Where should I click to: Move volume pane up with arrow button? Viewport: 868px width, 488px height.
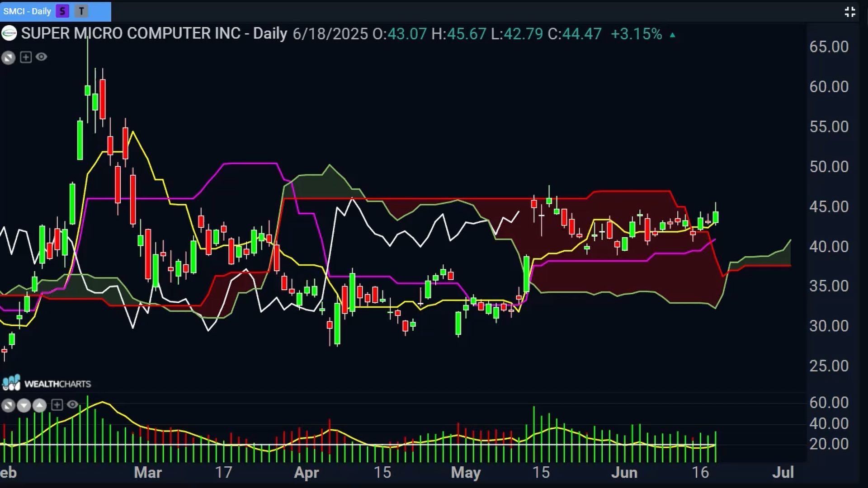pyautogui.click(x=39, y=405)
